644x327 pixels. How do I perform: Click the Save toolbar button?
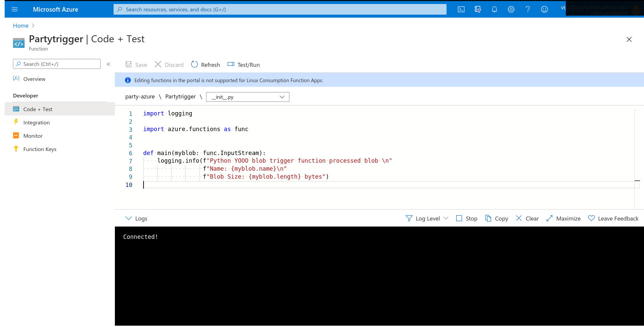click(136, 65)
